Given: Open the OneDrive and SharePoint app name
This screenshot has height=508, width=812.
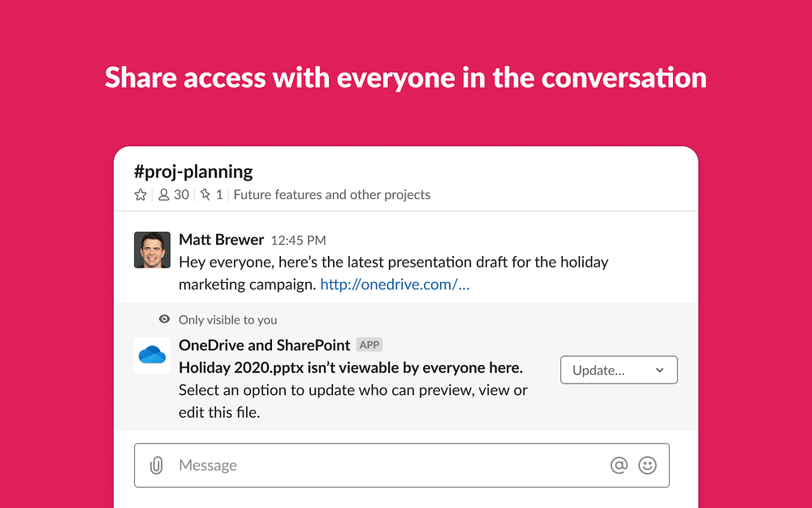Looking at the screenshot, I should tap(264, 345).
